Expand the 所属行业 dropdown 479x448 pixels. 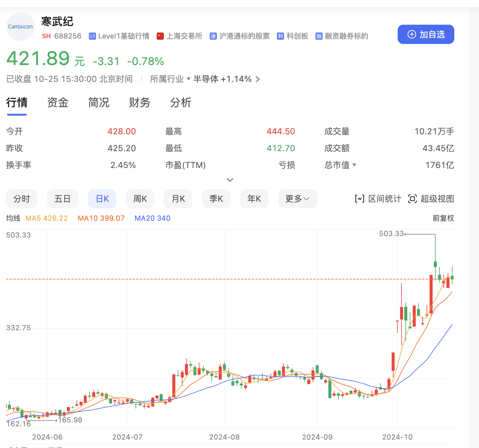click(170, 79)
